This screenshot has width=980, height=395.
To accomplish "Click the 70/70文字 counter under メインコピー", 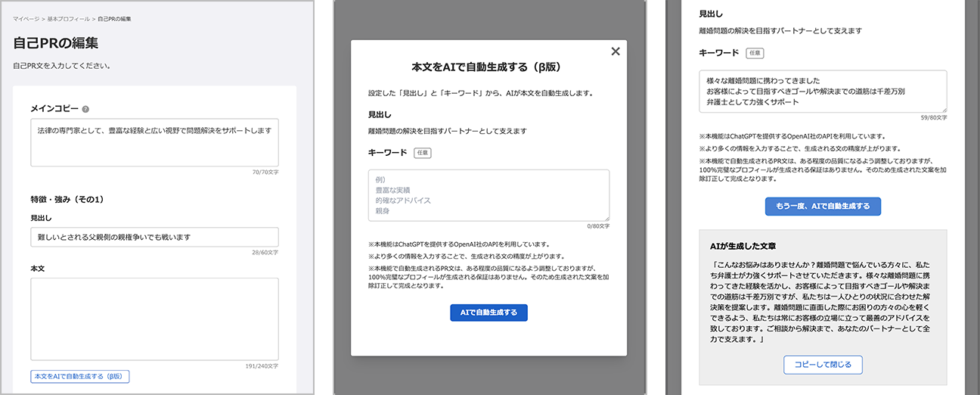I will 265,172.
